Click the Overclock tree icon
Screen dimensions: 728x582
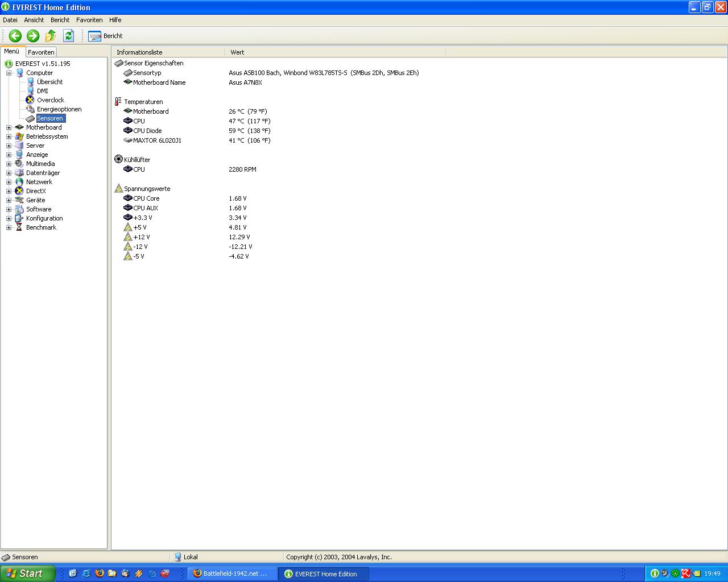(x=30, y=100)
